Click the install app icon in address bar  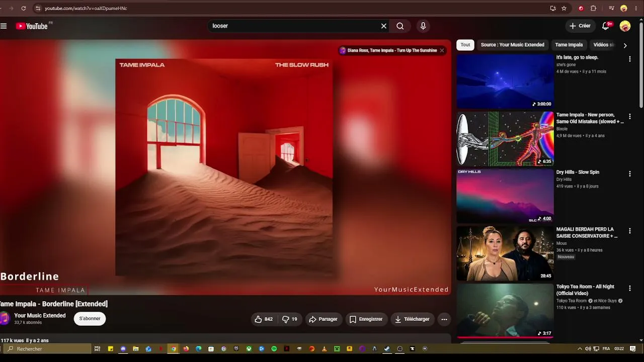pos(553,9)
